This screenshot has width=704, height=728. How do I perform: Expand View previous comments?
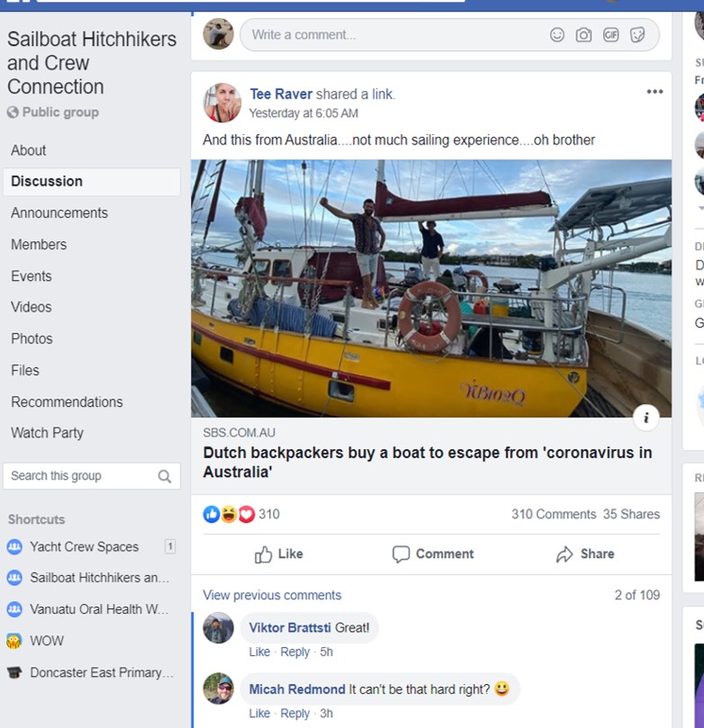(272, 596)
